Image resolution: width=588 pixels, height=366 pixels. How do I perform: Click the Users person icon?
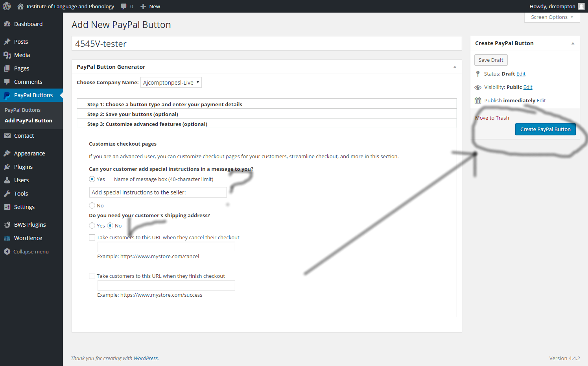pyautogui.click(x=7, y=180)
